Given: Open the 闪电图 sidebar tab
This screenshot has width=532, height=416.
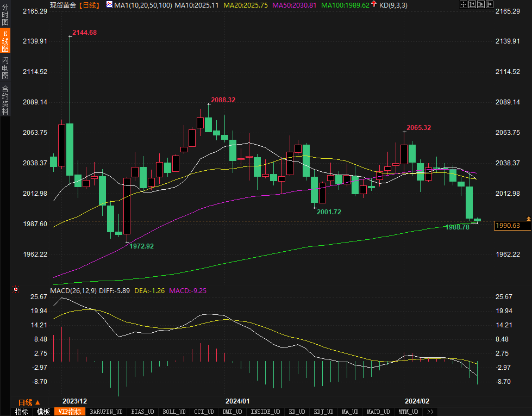Looking at the screenshot, I should 5,68.
